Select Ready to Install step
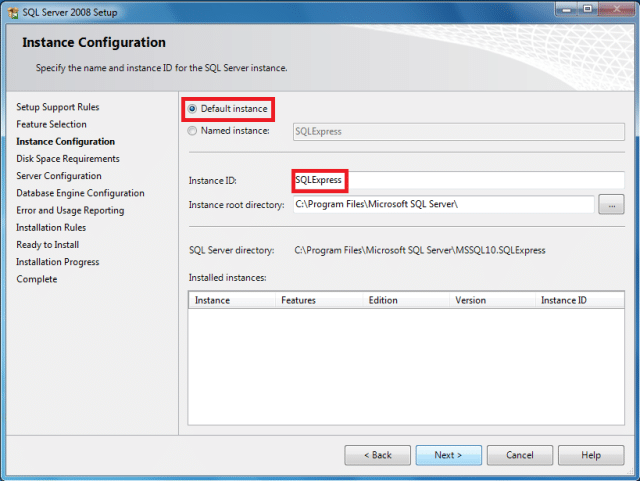Screen dimensions: 640x481 [48, 245]
